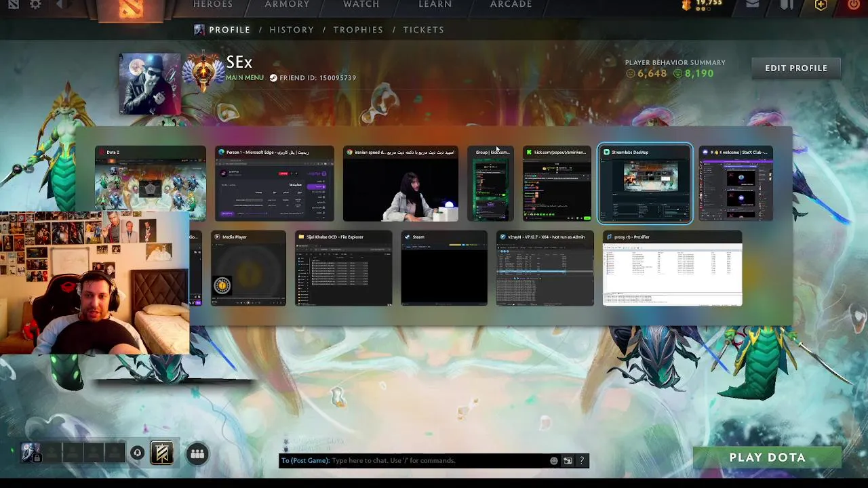Switch to the Iranian speed Chrome window

[x=400, y=184]
